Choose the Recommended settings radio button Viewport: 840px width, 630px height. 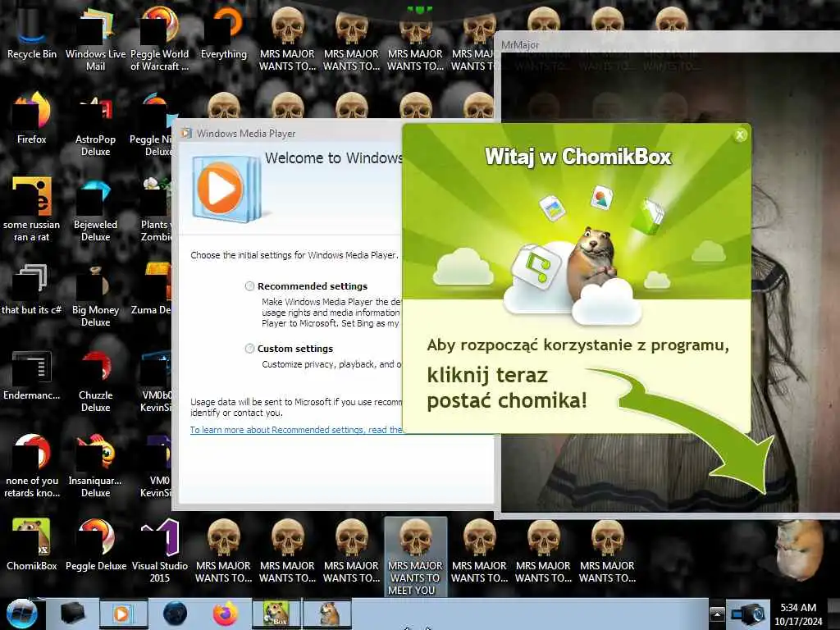(249, 286)
